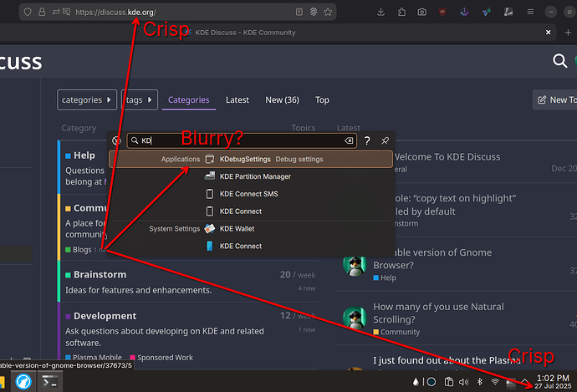Switch to the Latest tab
The height and width of the screenshot is (392, 577).
coord(237,100)
